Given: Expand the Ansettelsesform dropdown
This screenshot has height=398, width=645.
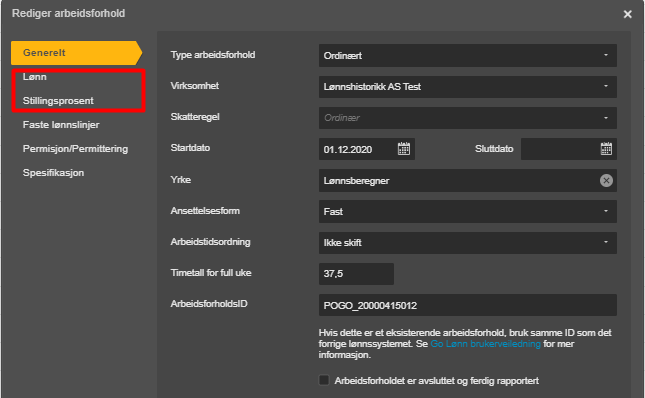Looking at the screenshot, I should 467,211.
